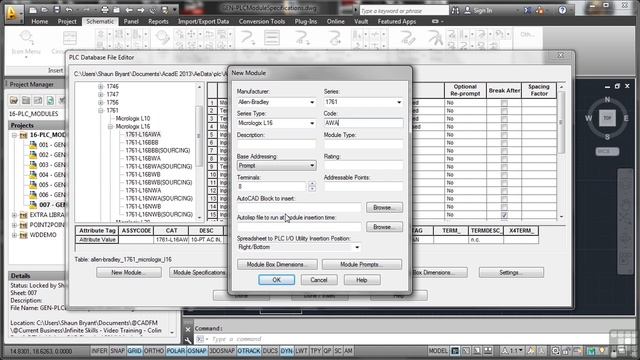Toggle ORTHO mode in the status bar

[154, 351]
